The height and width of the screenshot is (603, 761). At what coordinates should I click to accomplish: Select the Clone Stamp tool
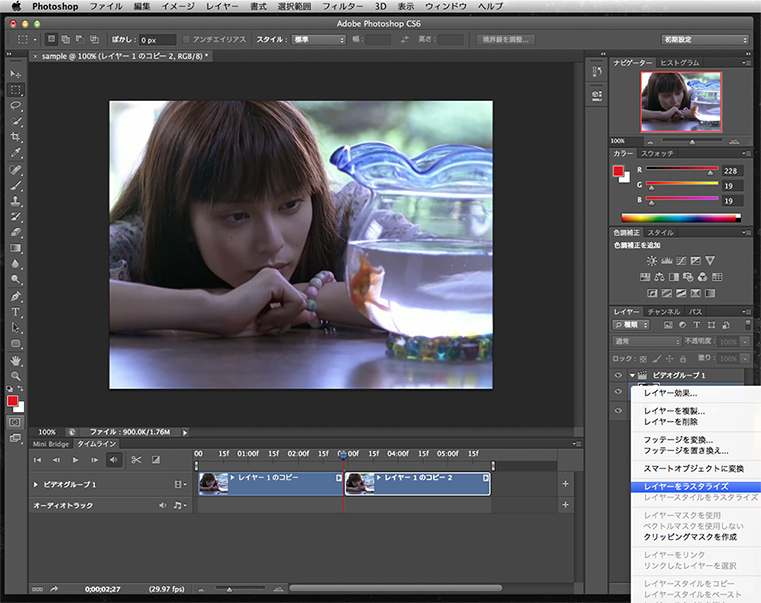coord(16,201)
